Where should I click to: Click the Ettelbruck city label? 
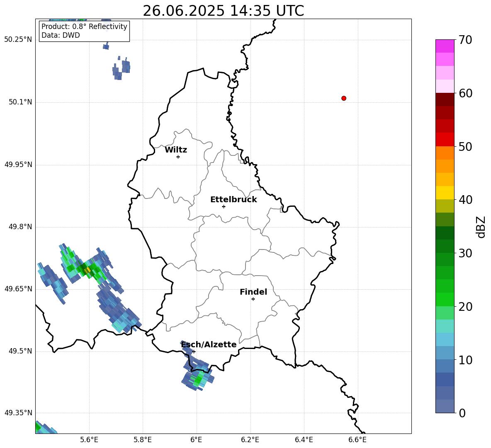pos(233,200)
